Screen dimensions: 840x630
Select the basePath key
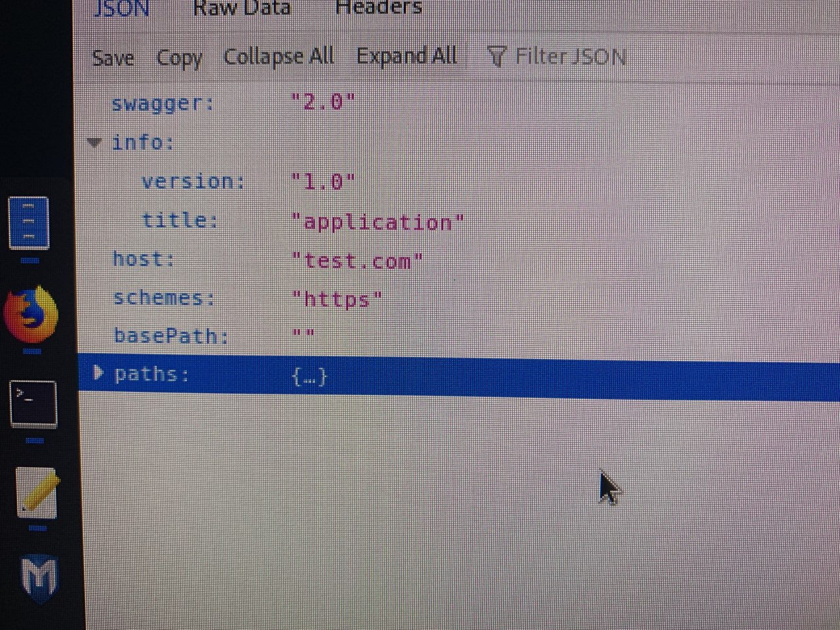point(171,336)
